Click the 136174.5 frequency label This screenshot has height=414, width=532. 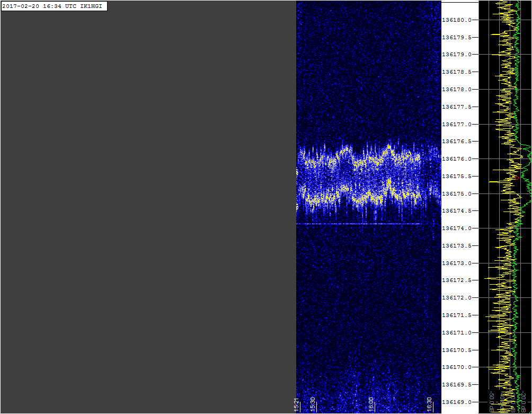[457, 211]
